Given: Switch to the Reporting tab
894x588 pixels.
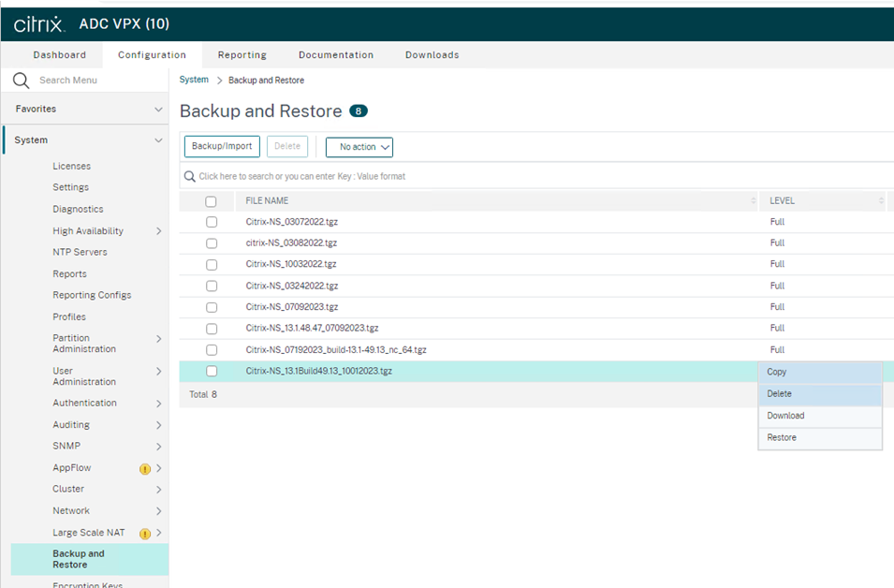Looking at the screenshot, I should point(242,55).
